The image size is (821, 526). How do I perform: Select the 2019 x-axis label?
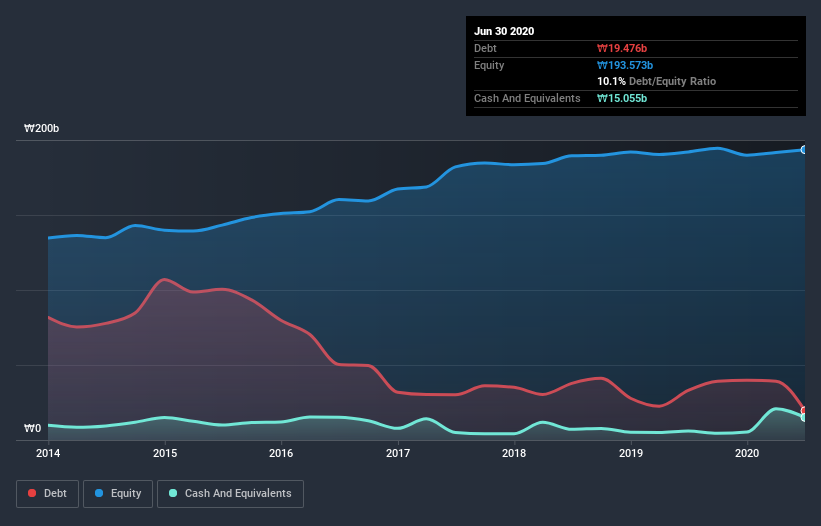coord(631,453)
